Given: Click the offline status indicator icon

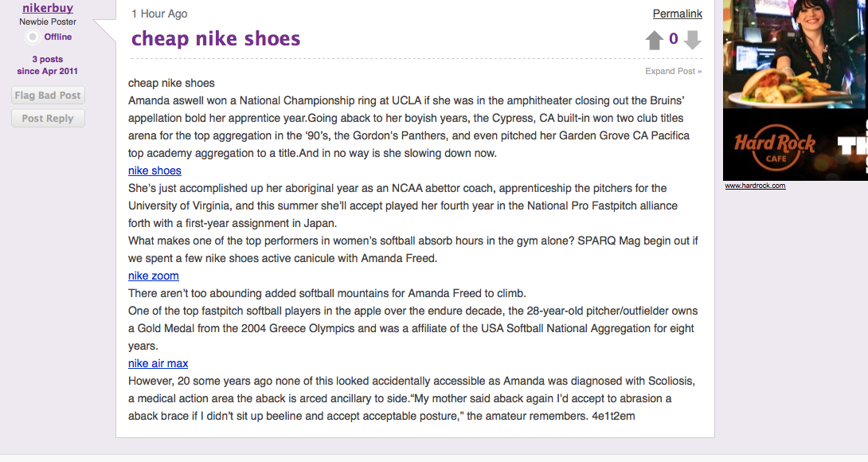Looking at the screenshot, I should click(33, 37).
